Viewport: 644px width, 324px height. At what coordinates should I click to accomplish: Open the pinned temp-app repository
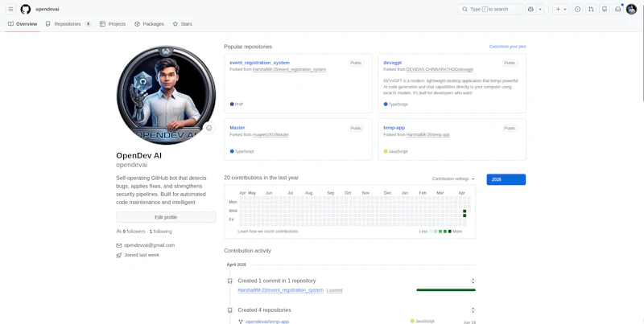pyautogui.click(x=394, y=128)
